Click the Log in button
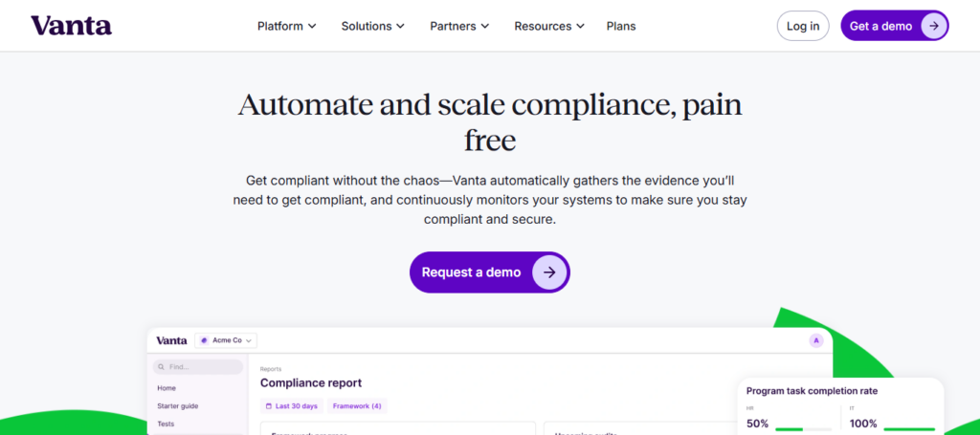980x435 pixels. (803, 26)
